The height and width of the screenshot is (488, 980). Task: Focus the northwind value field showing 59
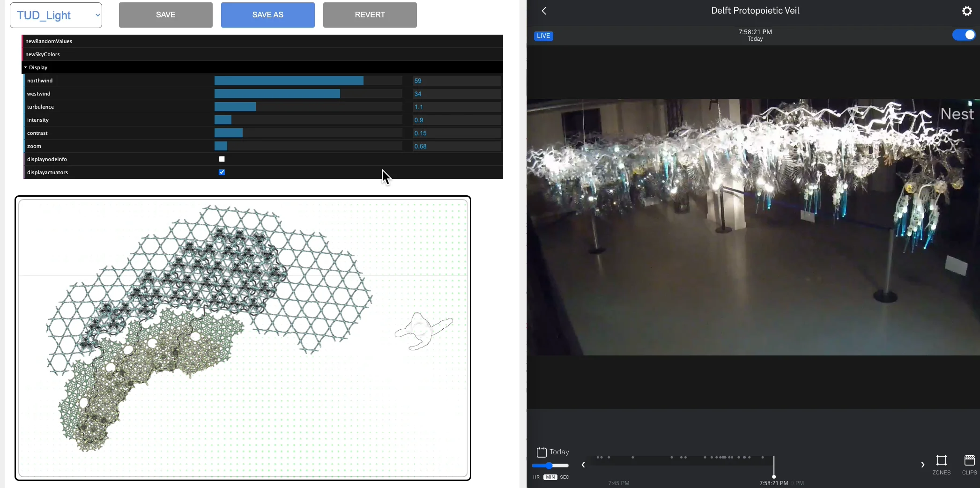[x=457, y=81]
